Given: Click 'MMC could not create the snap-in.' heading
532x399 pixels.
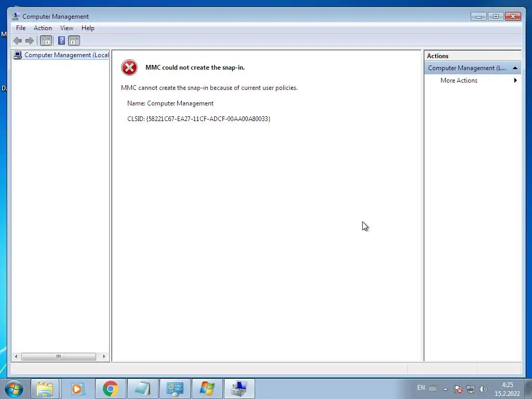Looking at the screenshot, I should coord(195,68).
